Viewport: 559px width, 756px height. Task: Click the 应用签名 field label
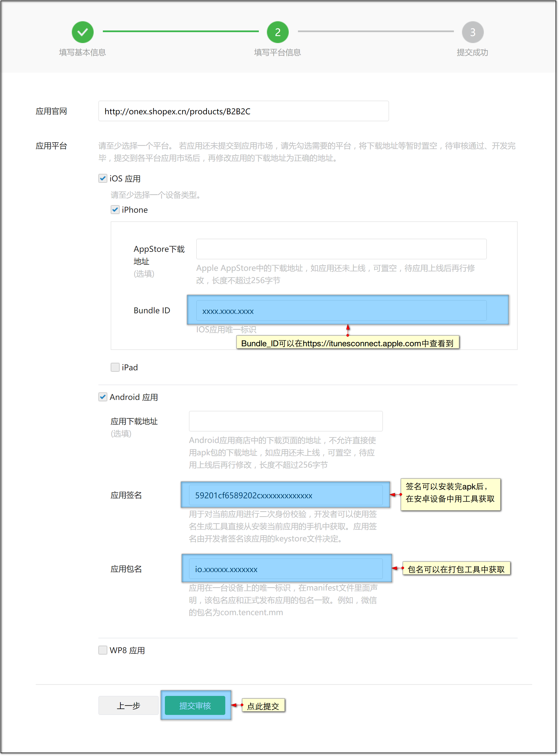(126, 495)
